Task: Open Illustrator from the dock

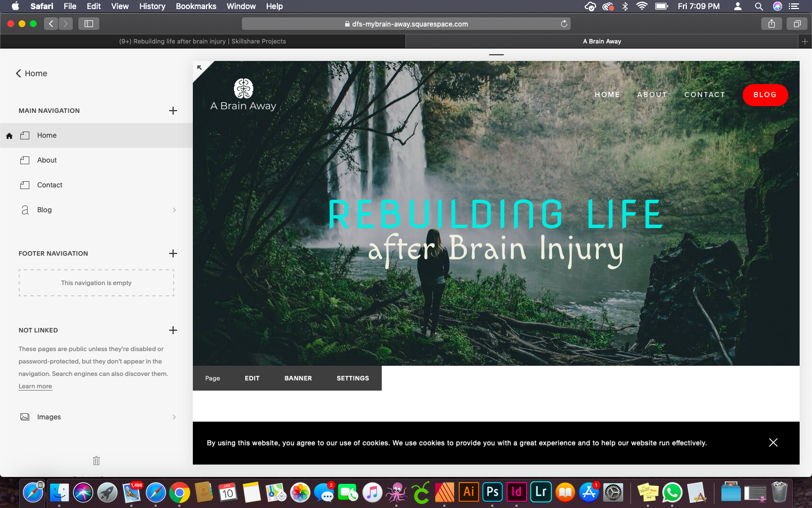Action: [468, 492]
